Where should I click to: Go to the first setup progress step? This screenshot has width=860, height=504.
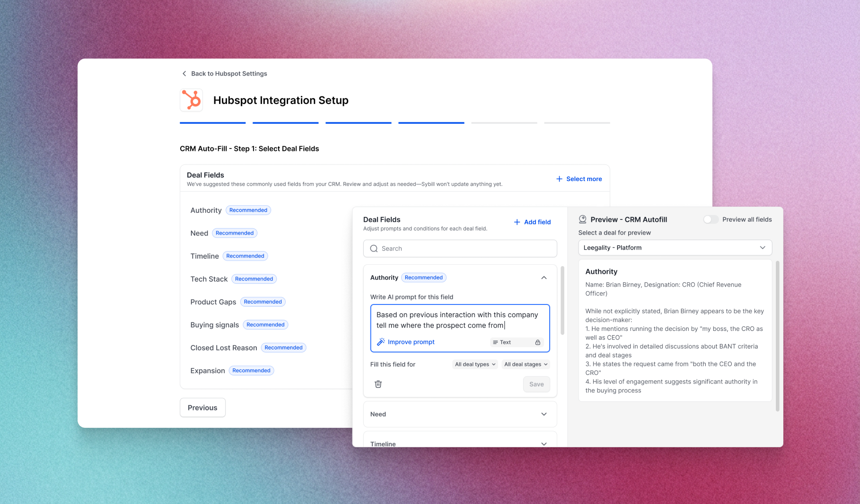(x=213, y=123)
